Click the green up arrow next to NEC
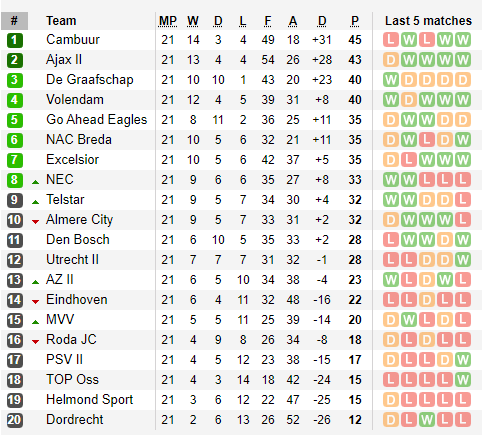Image resolution: width=482 pixels, height=441 pixels. point(35,182)
